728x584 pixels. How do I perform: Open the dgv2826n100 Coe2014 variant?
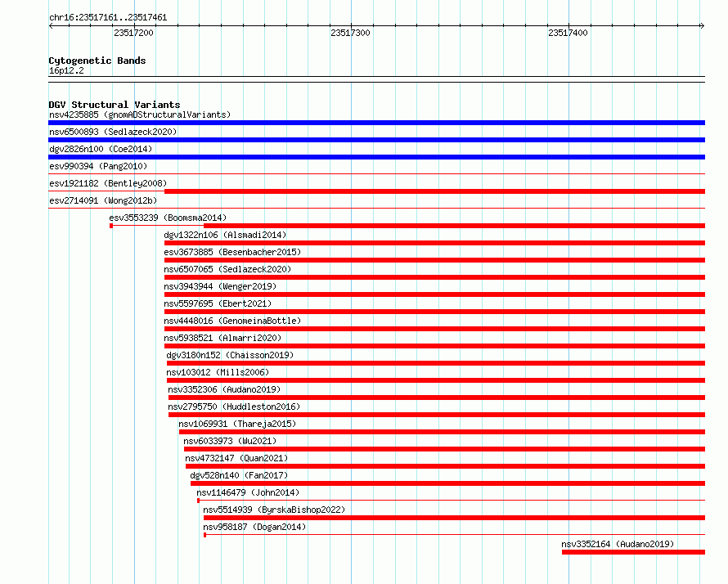pyautogui.click(x=101, y=149)
